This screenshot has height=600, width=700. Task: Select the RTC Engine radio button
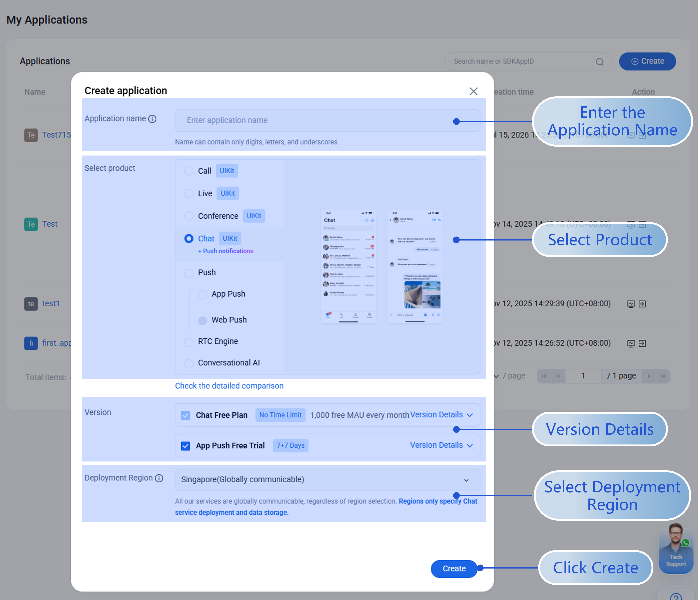coord(189,342)
